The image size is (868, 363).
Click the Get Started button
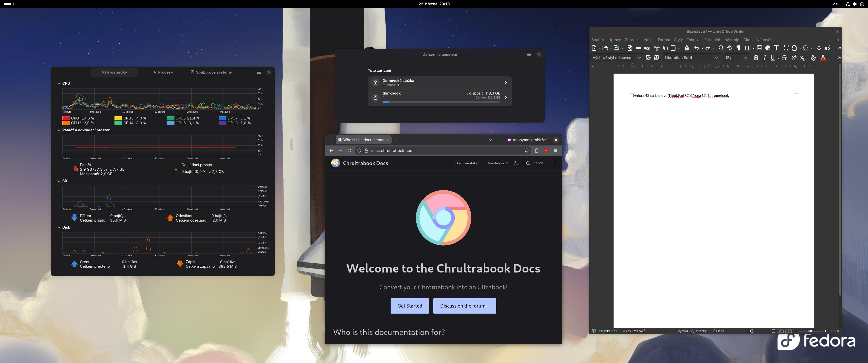point(410,306)
